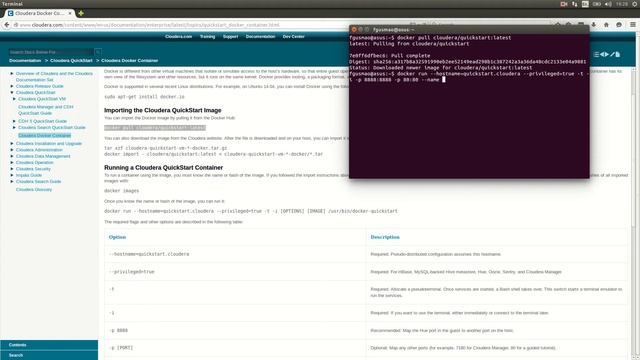Open the Firefox hamburger menu
Viewport: 640px width, 360px height.
coord(632,25)
